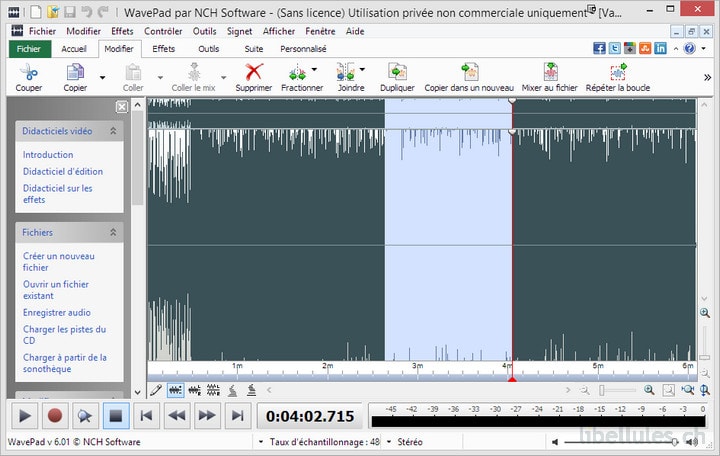Stop playback with the Stop button
Screen dimensions: 720x456
click(116, 416)
